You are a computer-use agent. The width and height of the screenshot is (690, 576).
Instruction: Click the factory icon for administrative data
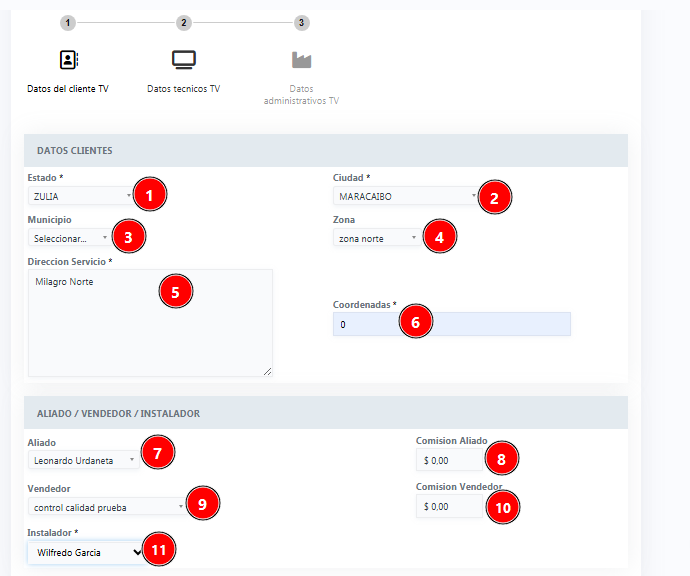pos(301,59)
